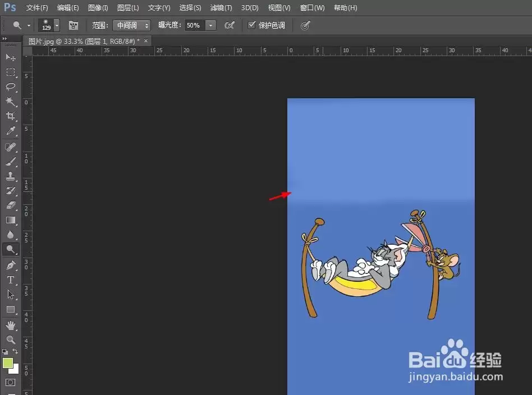
Task: Open the Filter menu
Action: point(221,7)
